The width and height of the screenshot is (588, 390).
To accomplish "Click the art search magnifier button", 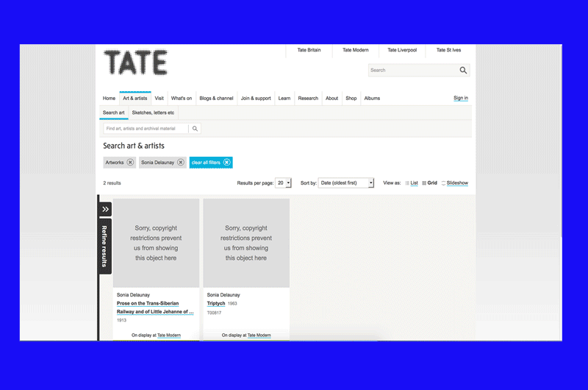I will coord(195,129).
